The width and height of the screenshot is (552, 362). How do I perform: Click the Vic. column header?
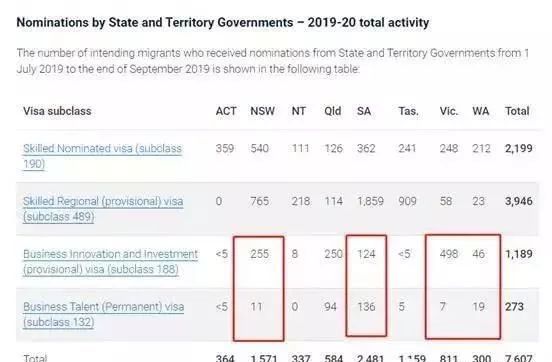pos(449,111)
